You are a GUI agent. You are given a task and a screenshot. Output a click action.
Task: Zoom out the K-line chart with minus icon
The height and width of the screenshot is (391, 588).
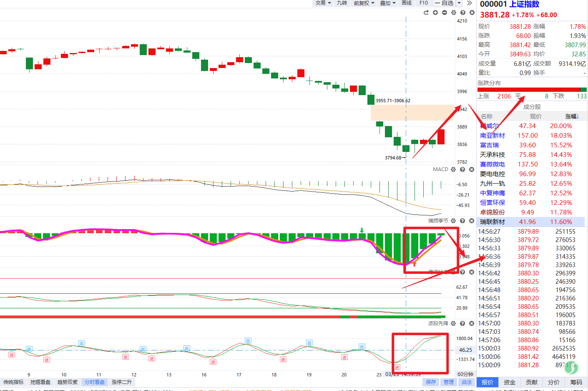(x=445, y=13)
